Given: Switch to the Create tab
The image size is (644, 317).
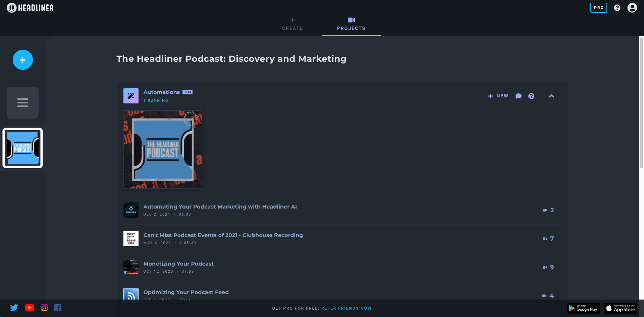Looking at the screenshot, I should [292, 24].
